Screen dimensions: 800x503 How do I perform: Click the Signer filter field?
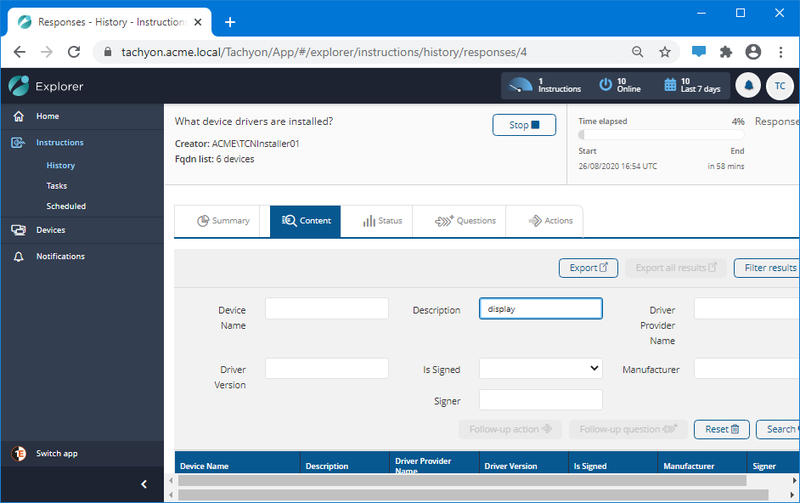tap(541, 400)
